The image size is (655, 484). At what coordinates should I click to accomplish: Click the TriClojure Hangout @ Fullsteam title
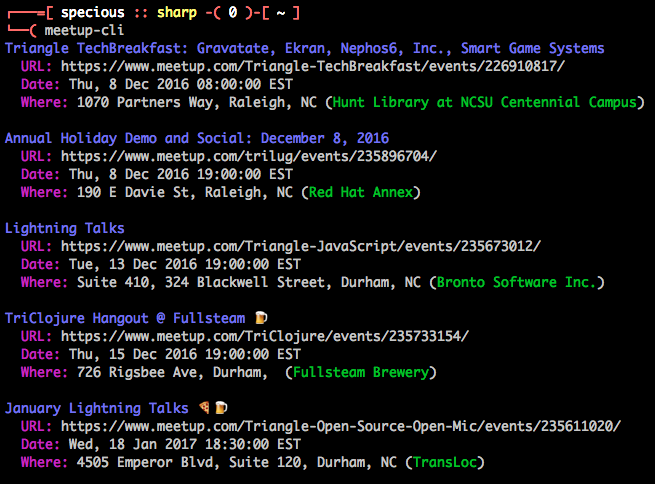(x=125, y=318)
